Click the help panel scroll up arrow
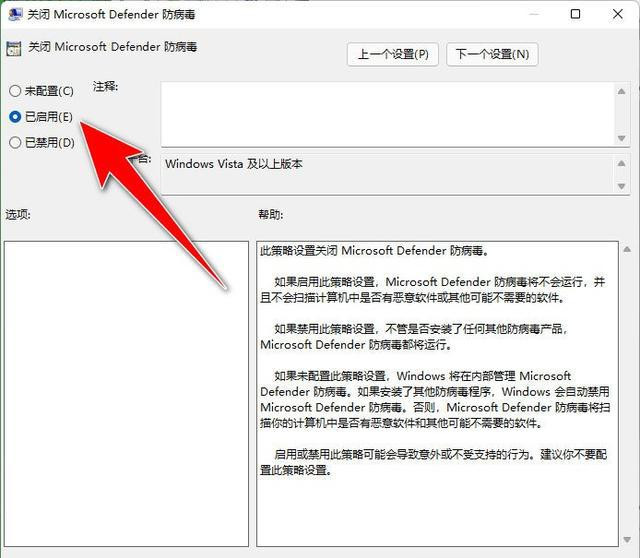640x558 pixels. (627, 249)
